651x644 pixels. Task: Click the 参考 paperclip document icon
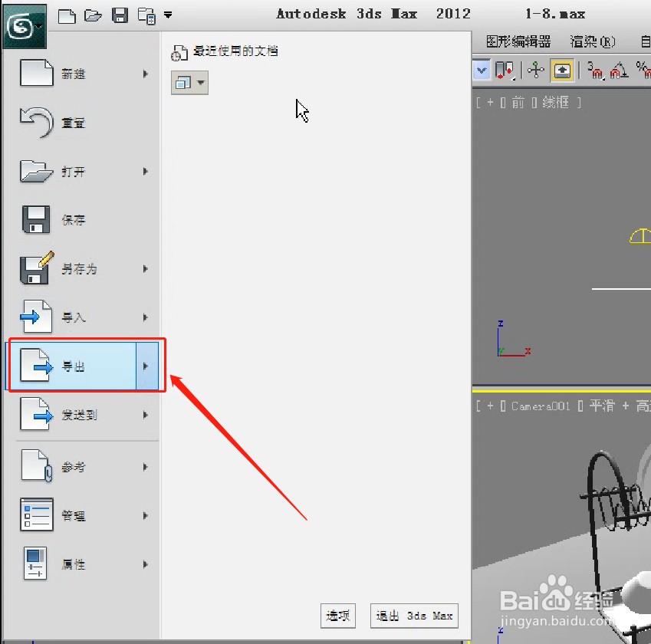[37, 466]
